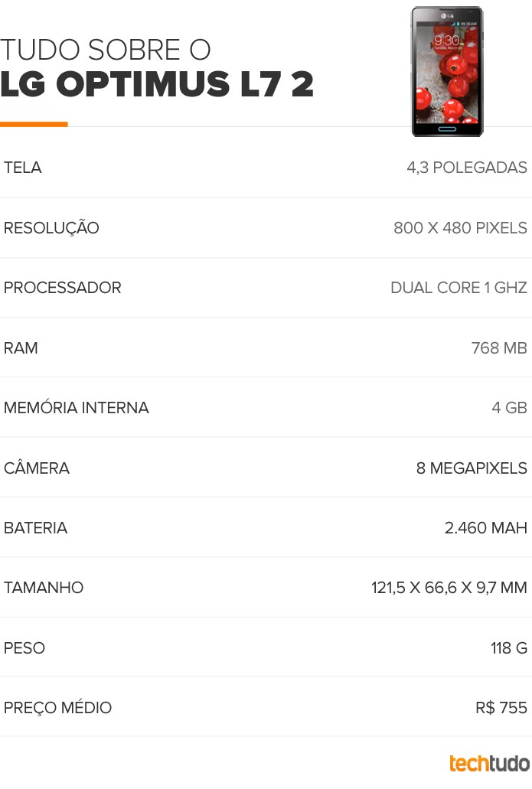
Task: Click the techtudo logo
Action: [489, 763]
